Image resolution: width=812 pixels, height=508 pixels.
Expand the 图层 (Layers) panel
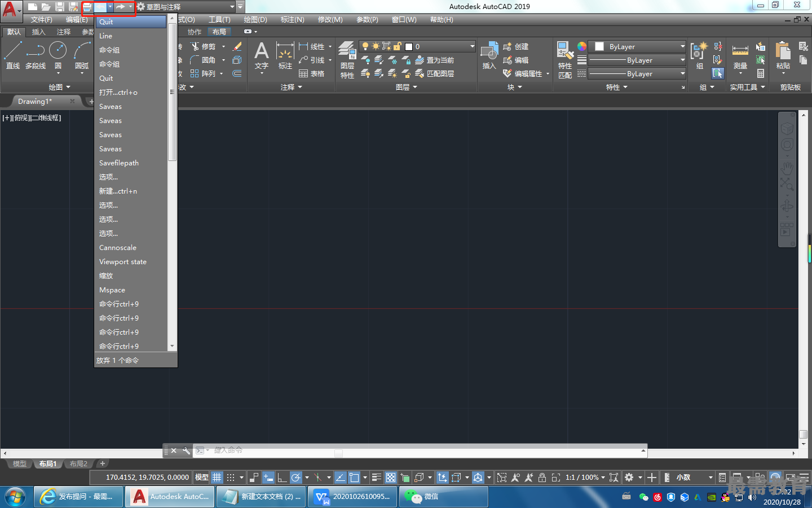[407, 87]
